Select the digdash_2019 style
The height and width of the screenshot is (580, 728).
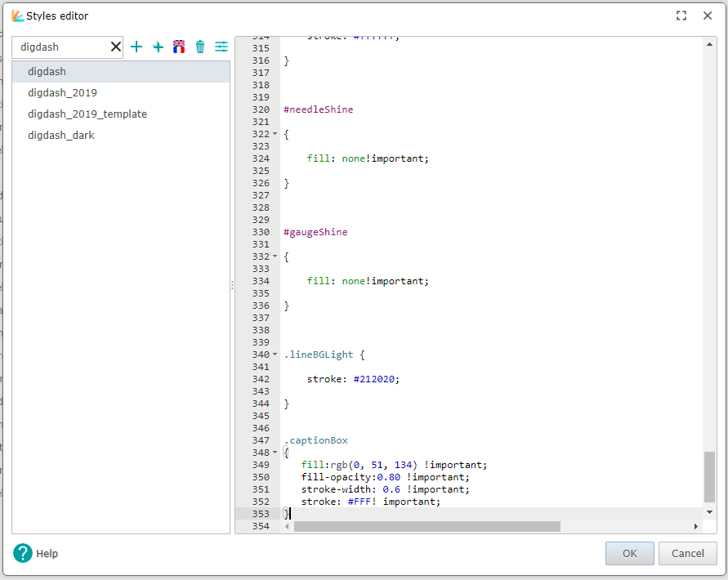coord(121,93)
